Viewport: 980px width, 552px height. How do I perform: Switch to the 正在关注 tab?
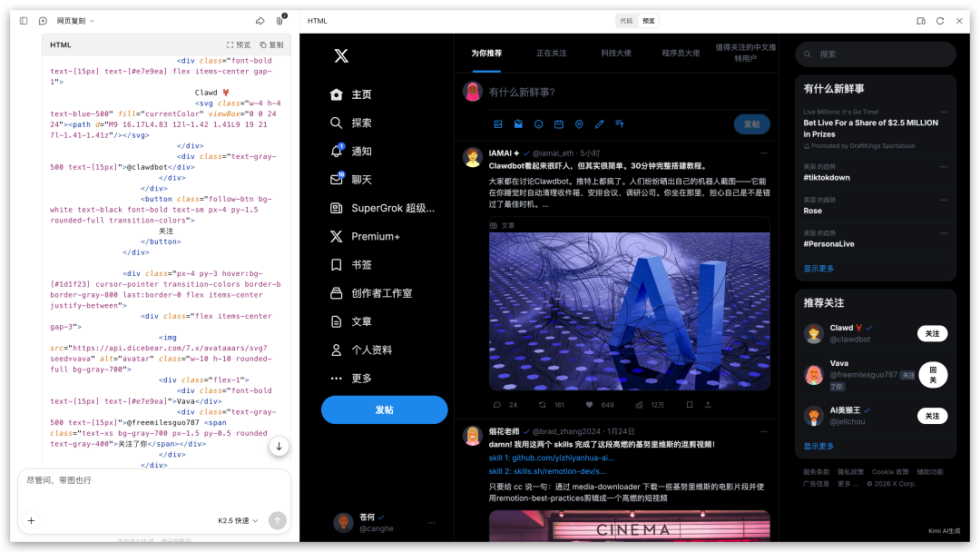click(x=554, y=53)
